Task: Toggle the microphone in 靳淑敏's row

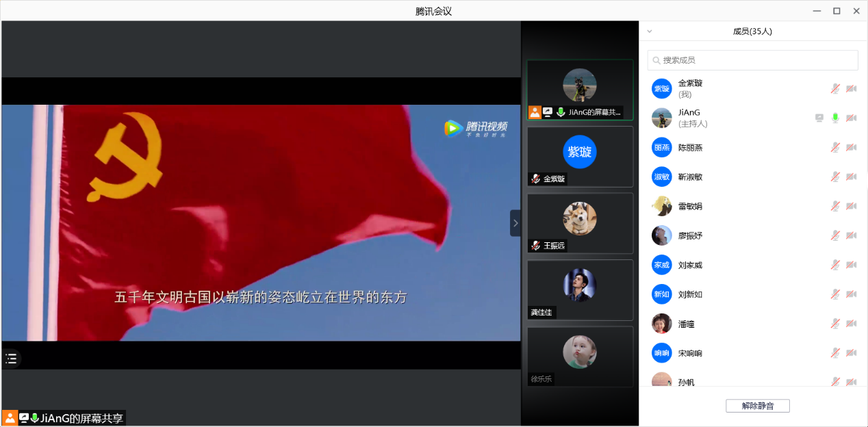Action: [835, 177]
